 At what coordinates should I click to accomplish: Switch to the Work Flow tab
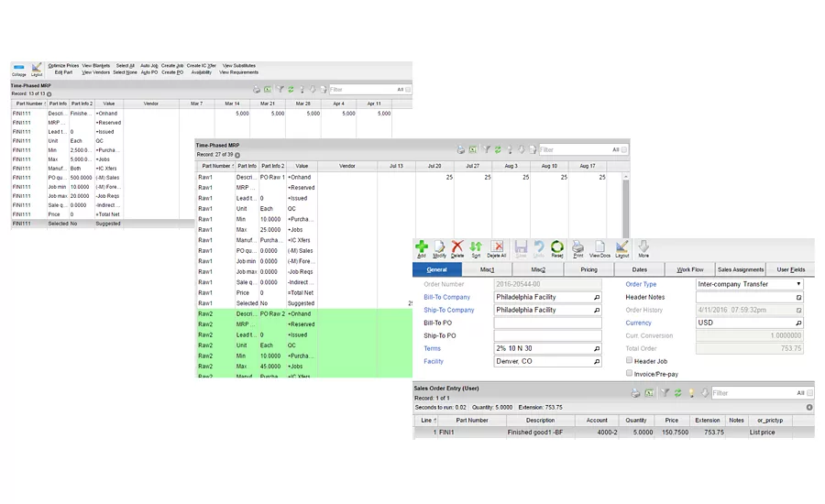[689, 269]
